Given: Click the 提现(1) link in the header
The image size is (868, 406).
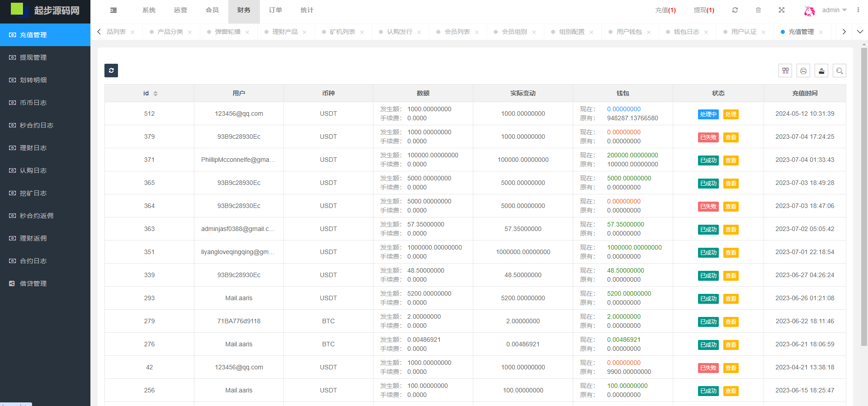Looking at the screenshot, I should tap(704, 10).
